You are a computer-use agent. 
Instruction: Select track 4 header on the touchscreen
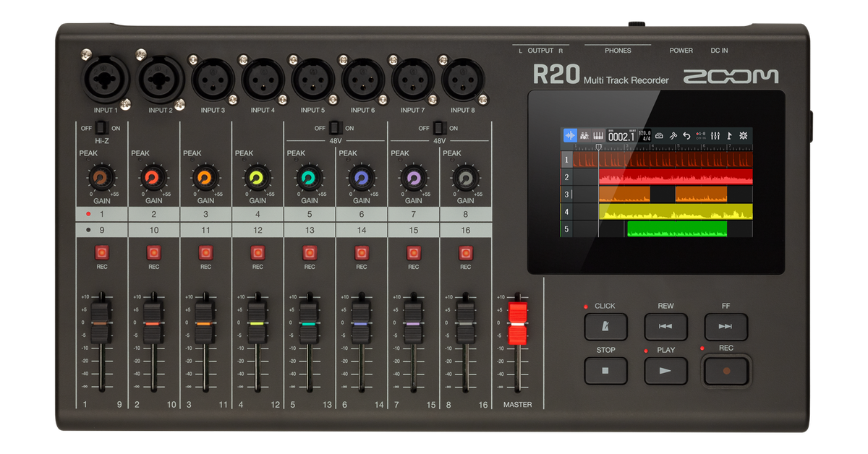(568, 212)
